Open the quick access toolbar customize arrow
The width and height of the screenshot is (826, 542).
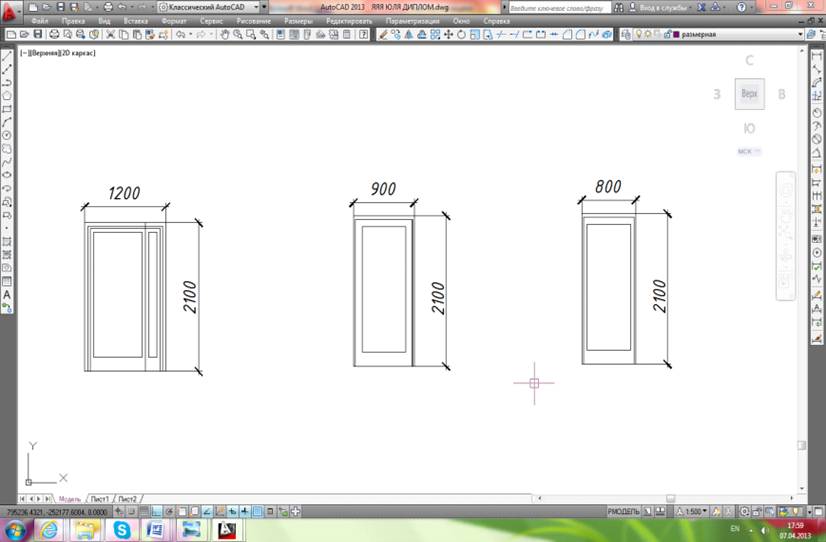coord(264,7)
